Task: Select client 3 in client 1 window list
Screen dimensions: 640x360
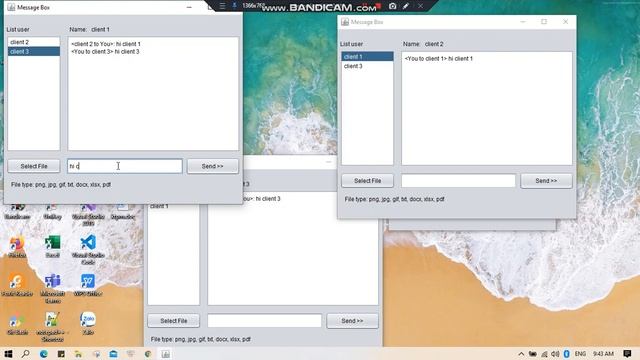Action: click(x=33, y=51)
